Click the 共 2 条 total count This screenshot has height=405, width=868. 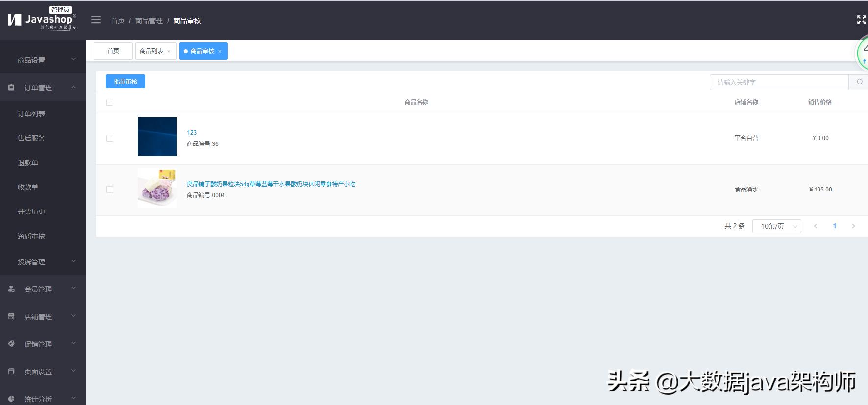[x=735, y=226]
